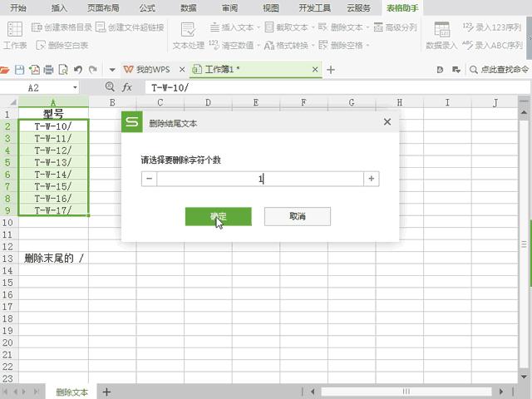Click 录入ABC序列 tool
The image size is (532, 399).
click(x=493, y=45)
